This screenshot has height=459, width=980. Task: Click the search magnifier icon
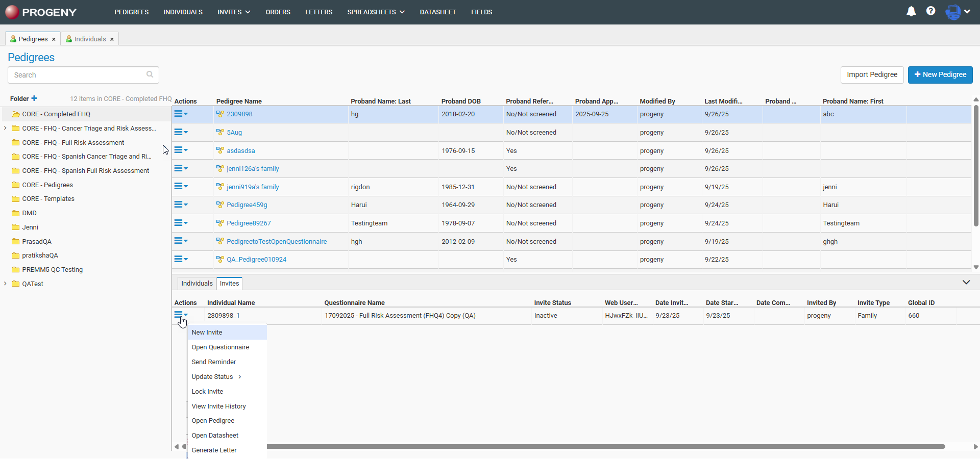(150, 74)
